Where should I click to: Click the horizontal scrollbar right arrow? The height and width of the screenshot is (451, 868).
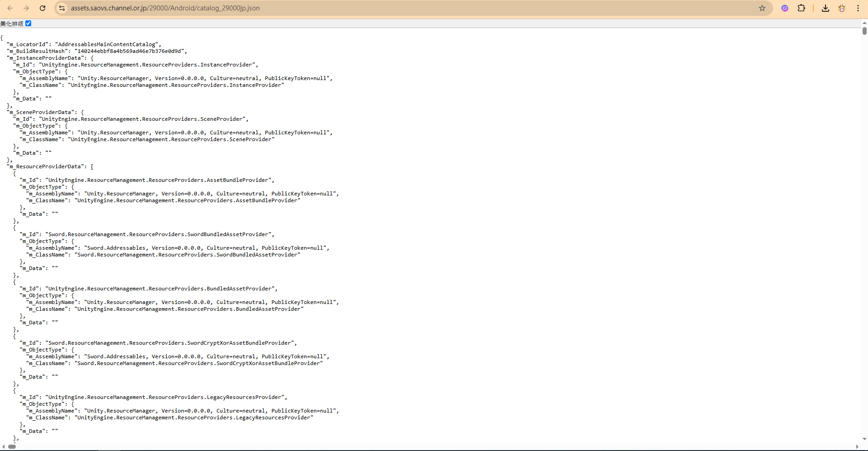click(x=857, y=446)
